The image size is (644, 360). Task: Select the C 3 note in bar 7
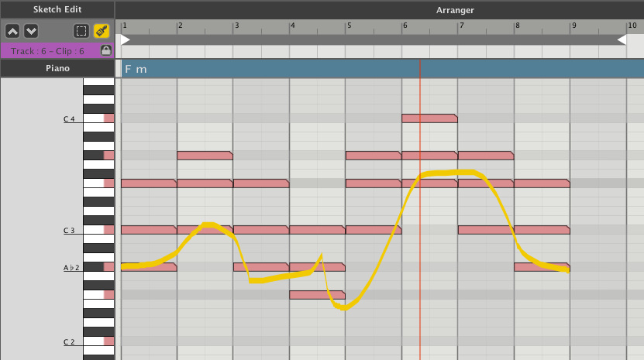[x=485, y=229]
